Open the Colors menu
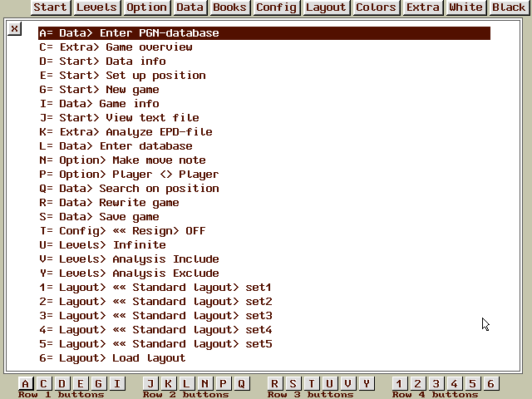Image resolution: width=532 pixels, height=399 pixels. tap(377, 7)
